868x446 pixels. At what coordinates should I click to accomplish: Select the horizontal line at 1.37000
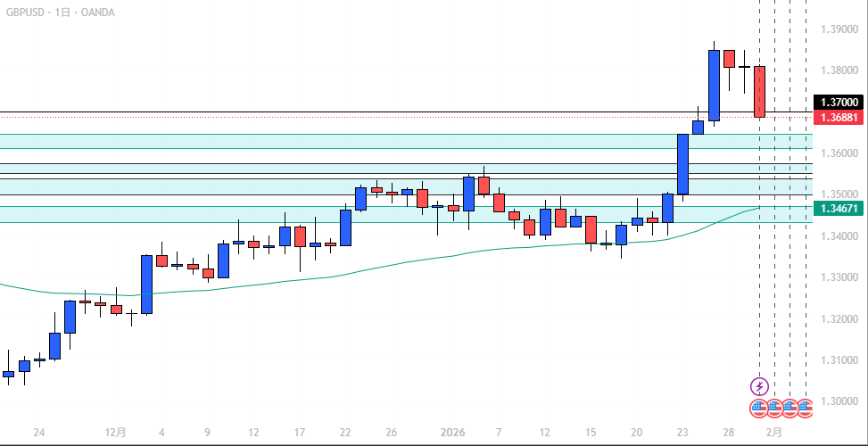(357, 112)
